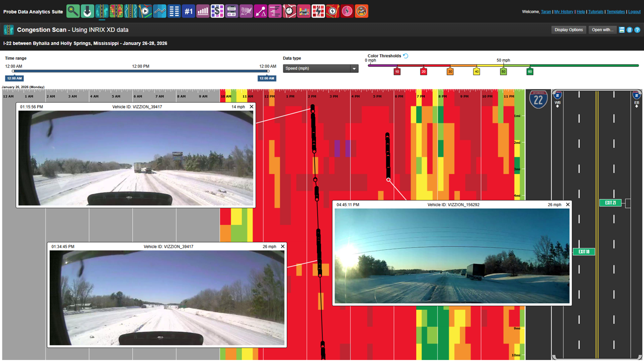Click the Display Options button
Viewport: 644px width, 362px height.
pos(569,30)
